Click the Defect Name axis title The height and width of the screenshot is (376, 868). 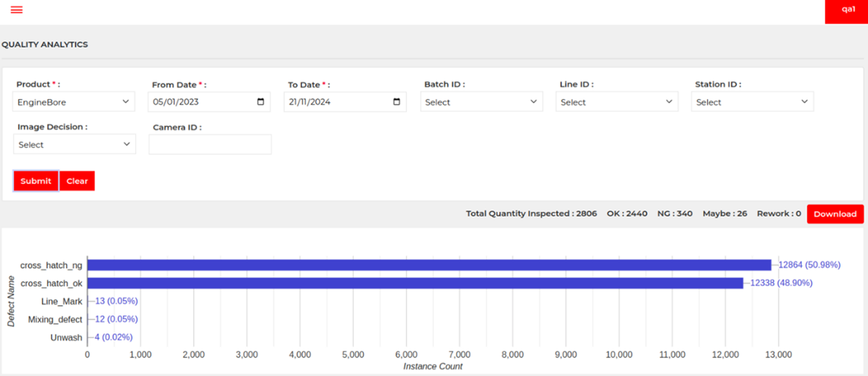pos(11,301)
